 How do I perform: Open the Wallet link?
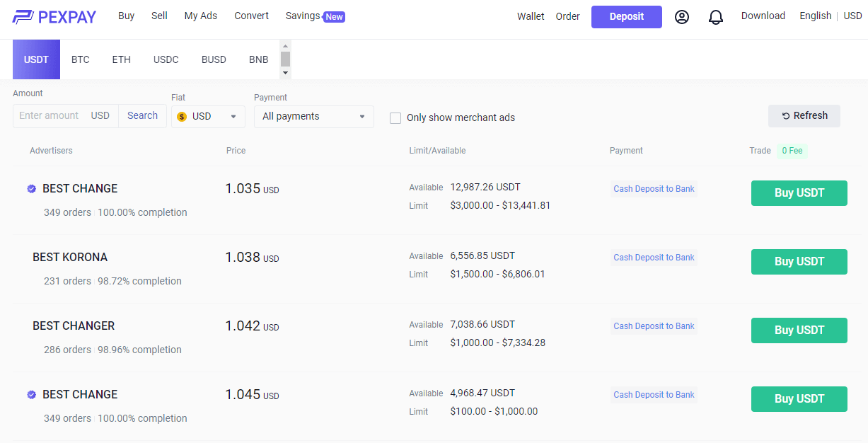531,16
